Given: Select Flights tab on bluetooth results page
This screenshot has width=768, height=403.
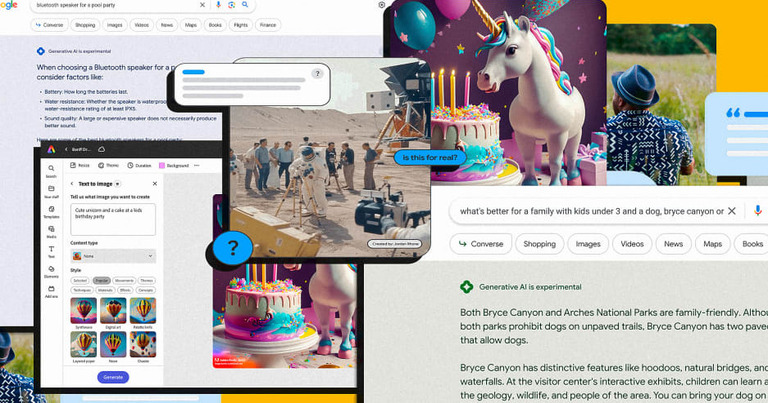Looking at the screenshot, I should coord(240,25).
